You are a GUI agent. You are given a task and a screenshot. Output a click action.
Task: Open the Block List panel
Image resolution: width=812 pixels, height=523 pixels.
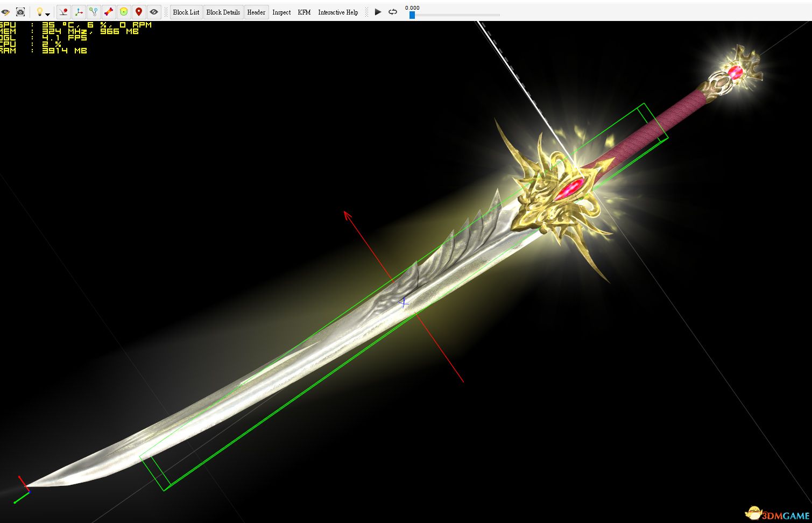coord(186,12)
